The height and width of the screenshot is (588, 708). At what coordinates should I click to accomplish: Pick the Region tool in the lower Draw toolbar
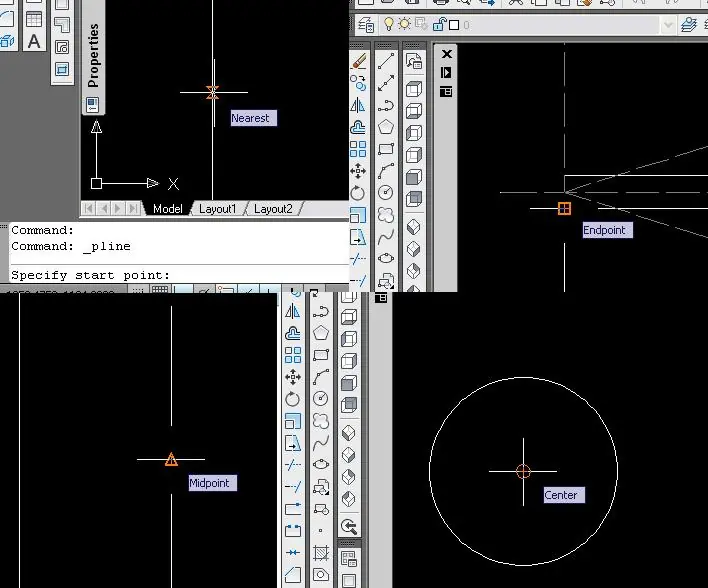click(321, 574)
